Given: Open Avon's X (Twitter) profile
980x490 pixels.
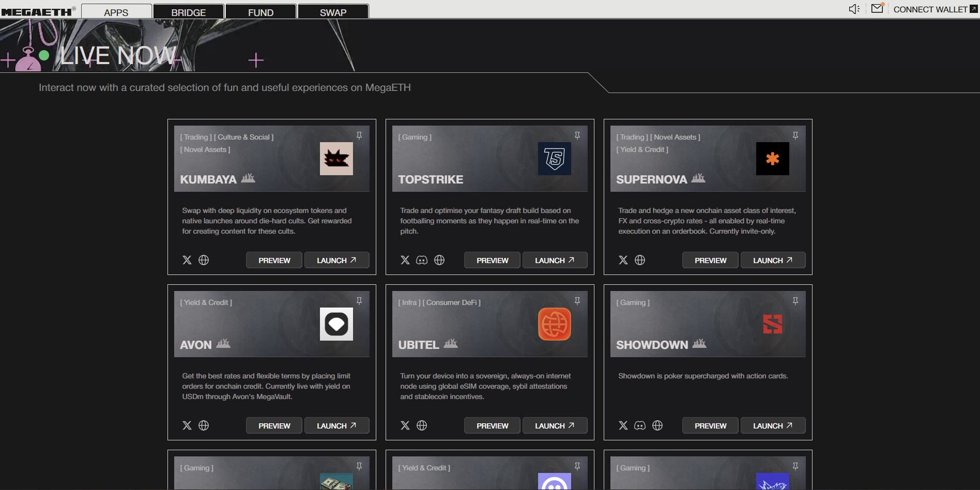Looking at the screenshot, I should coord(187,425).
